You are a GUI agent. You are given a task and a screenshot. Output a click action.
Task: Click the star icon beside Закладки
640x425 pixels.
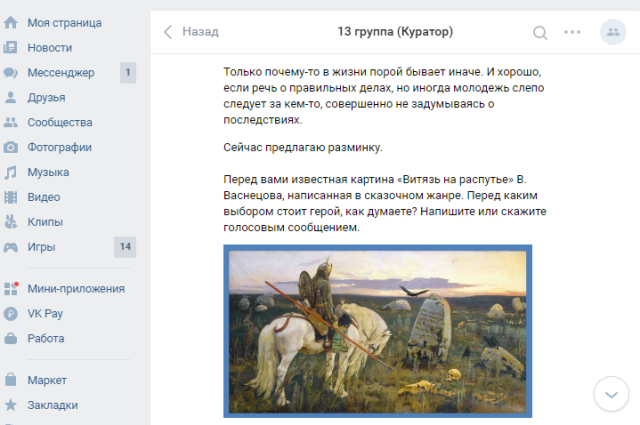tap(11, 405)
